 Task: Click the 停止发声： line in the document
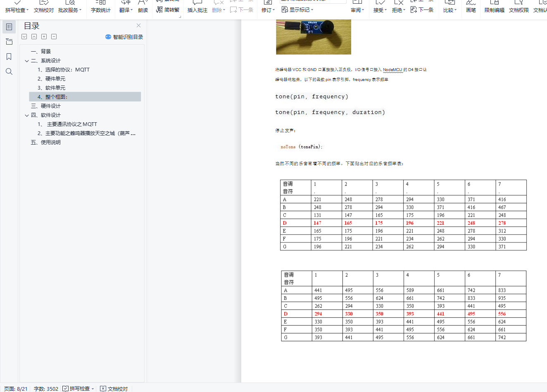(x=285, y=131)
